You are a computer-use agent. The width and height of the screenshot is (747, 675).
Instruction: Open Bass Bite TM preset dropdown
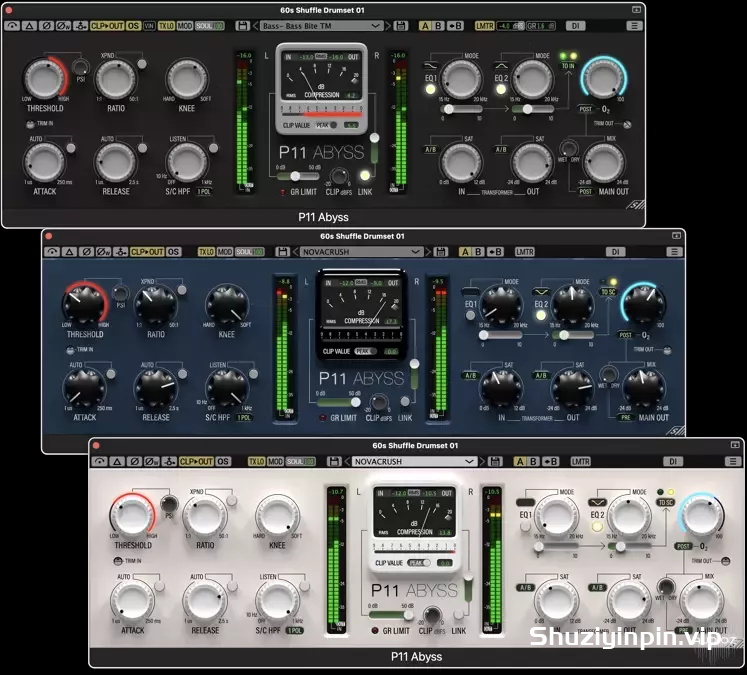coord(322,26)
